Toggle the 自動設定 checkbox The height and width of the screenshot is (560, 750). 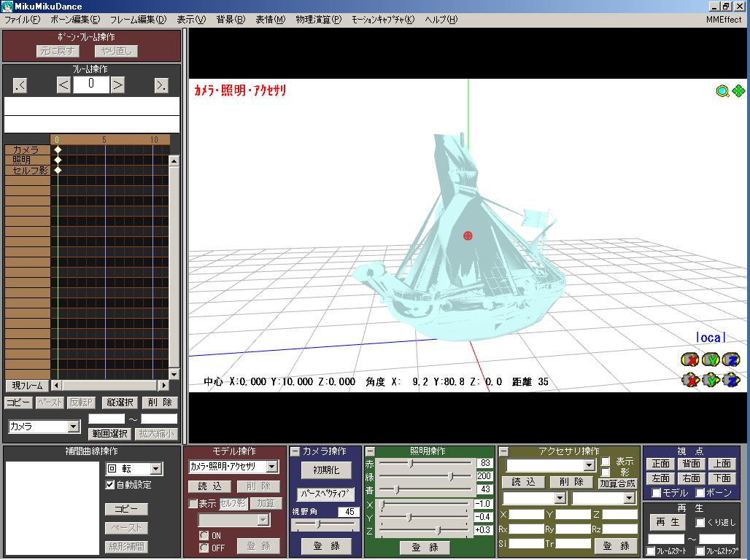tap(110, 485)
